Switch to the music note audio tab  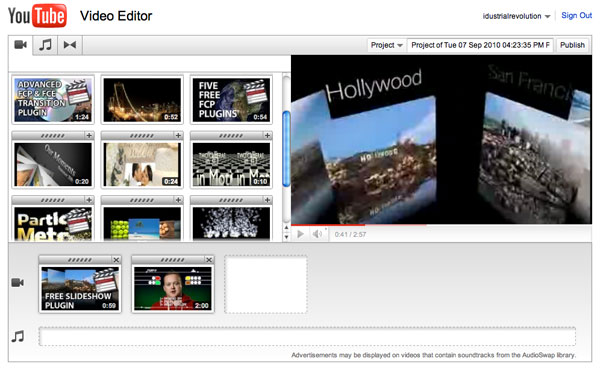click(x=45, y=45)
